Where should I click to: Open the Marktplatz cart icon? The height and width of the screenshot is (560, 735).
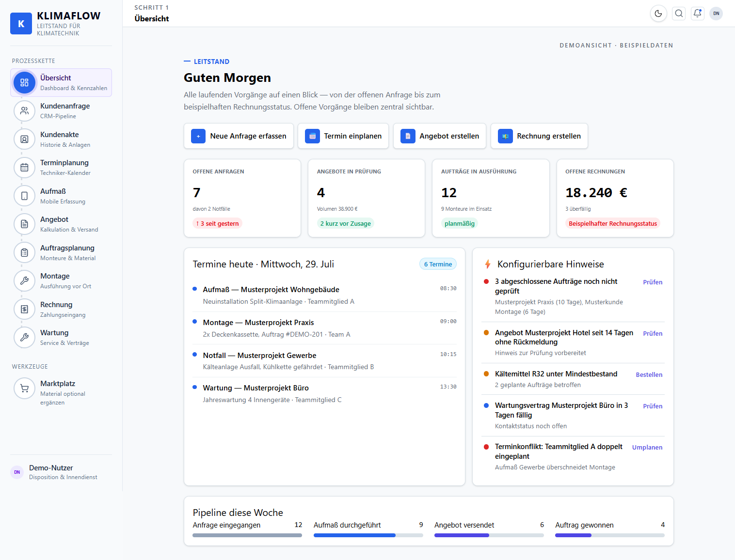pos(24,389)
